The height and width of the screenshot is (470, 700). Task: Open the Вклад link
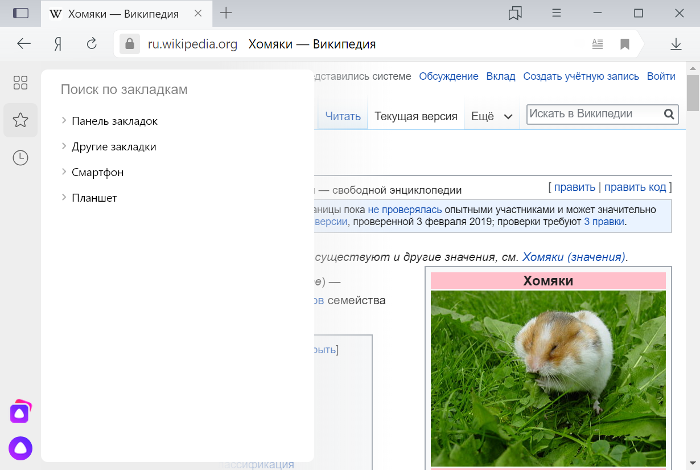tap(500, 76)
